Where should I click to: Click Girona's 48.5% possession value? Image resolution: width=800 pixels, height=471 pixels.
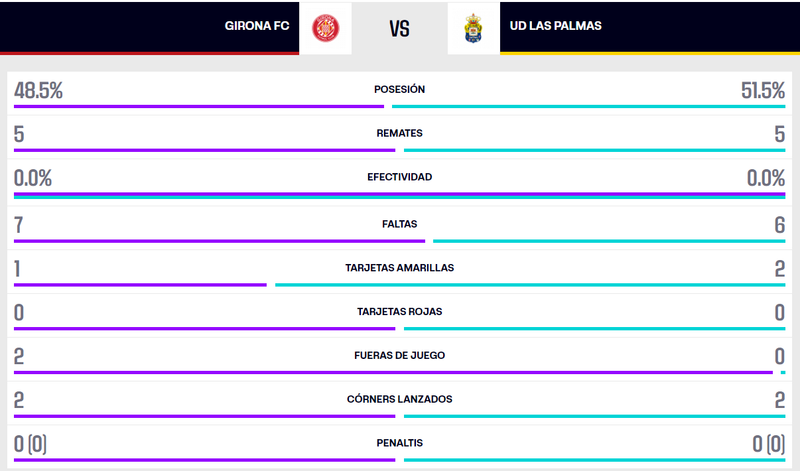click(x=38, y=90)
